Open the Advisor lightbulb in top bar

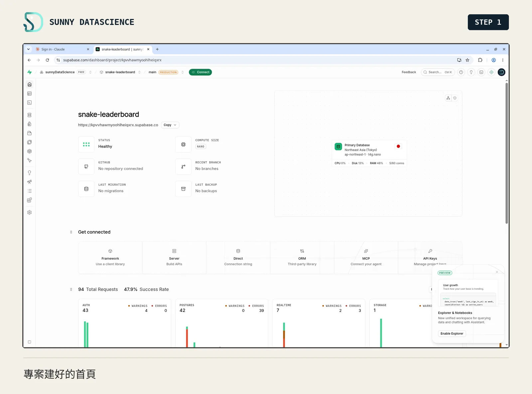point(471,72)
